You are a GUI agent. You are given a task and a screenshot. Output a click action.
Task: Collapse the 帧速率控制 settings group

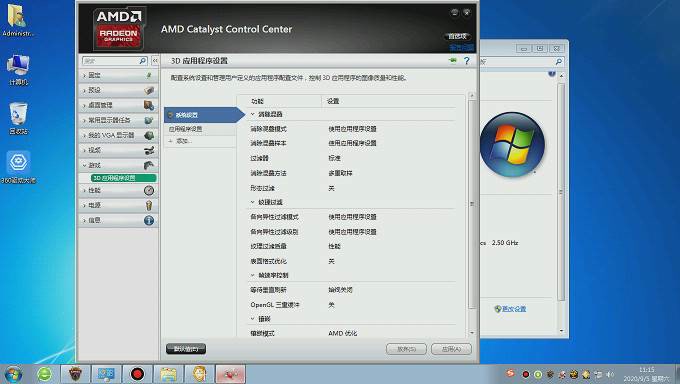[x=253, y=275]
